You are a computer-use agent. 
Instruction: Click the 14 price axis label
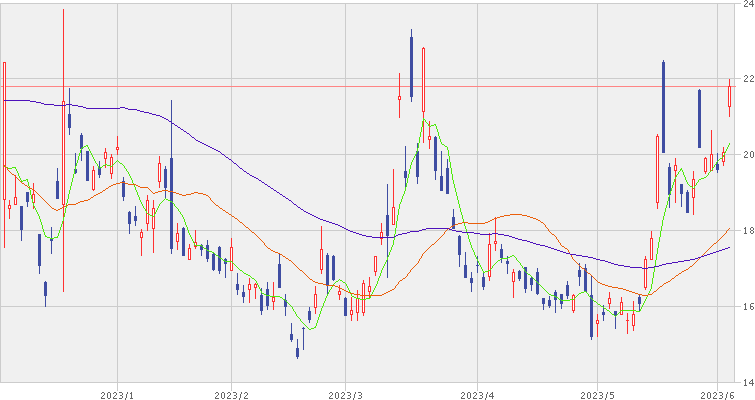[749, 383]
